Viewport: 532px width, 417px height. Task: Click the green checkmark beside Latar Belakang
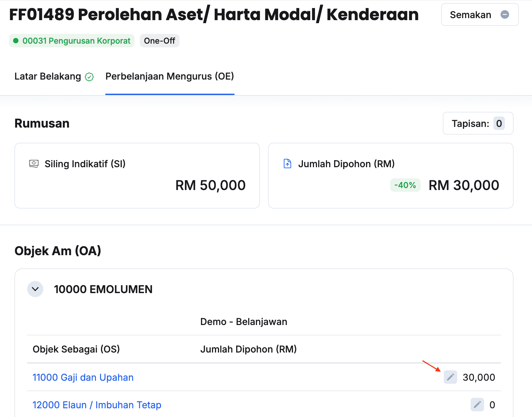pos(89,77)
